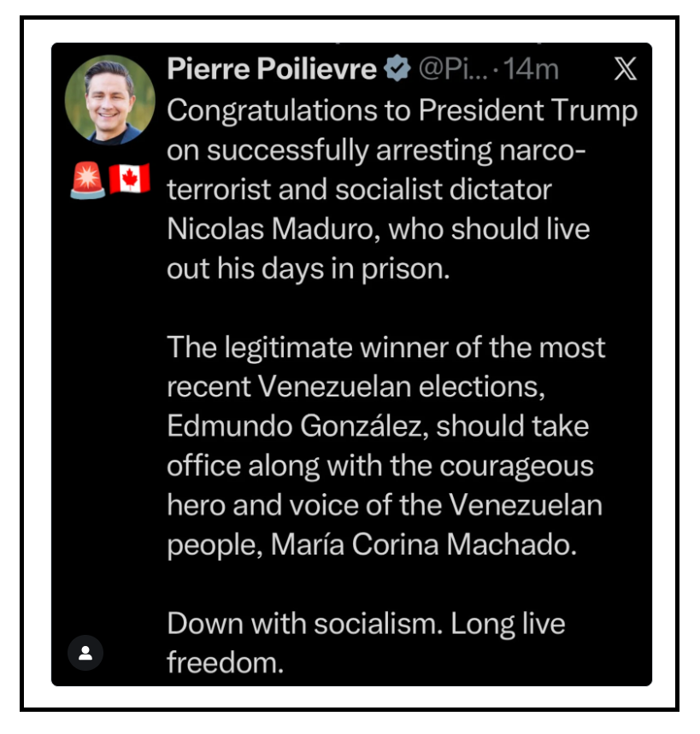Click the X logo icon

(626, 69)
